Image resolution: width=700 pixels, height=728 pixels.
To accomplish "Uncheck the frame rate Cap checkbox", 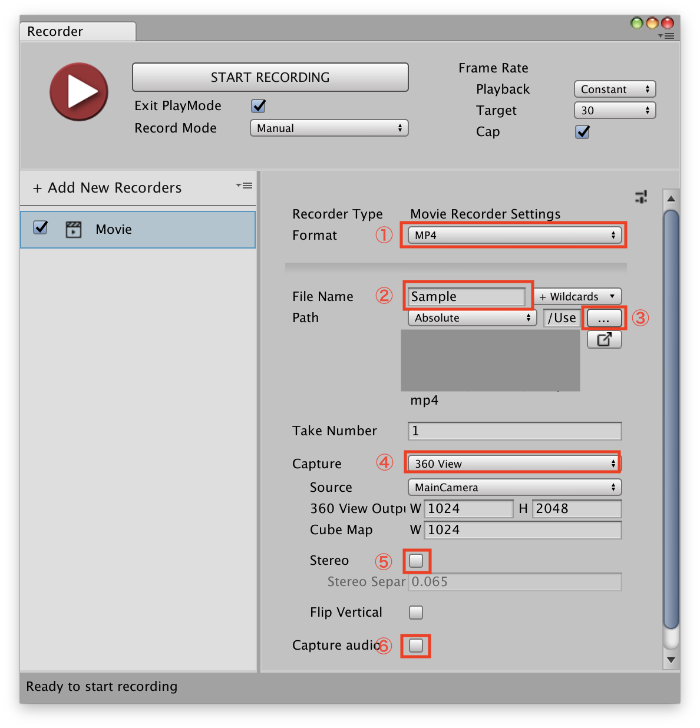I will tap(582, 132).
